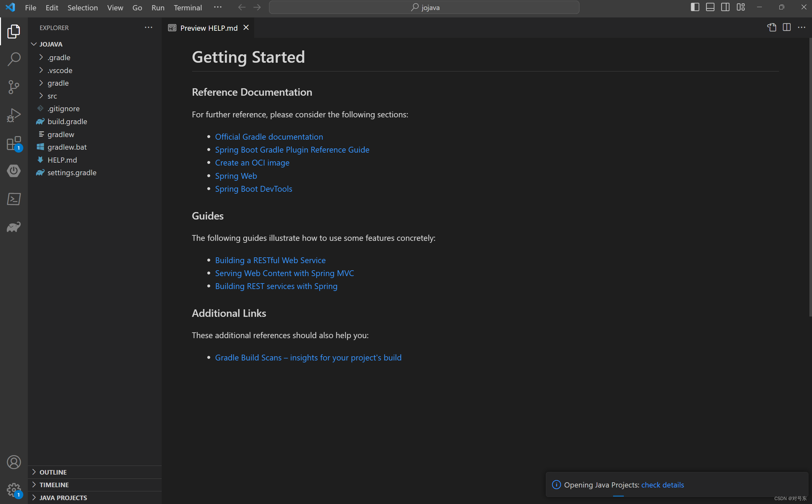
Task: Toggle Primary Side Bar visibility
Action: point(695,7)
